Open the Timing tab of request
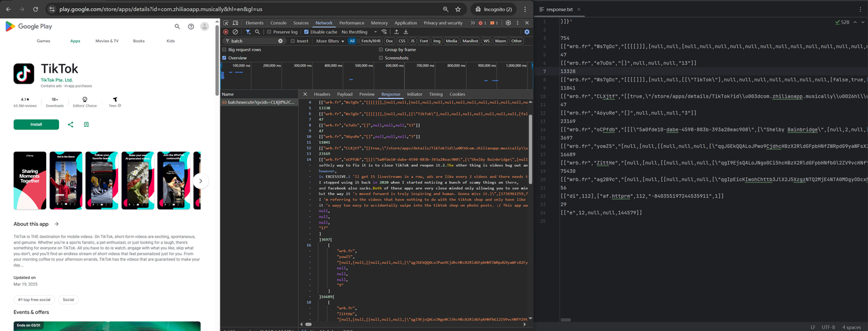Screen dimensions: 868x331 (436, 94)
